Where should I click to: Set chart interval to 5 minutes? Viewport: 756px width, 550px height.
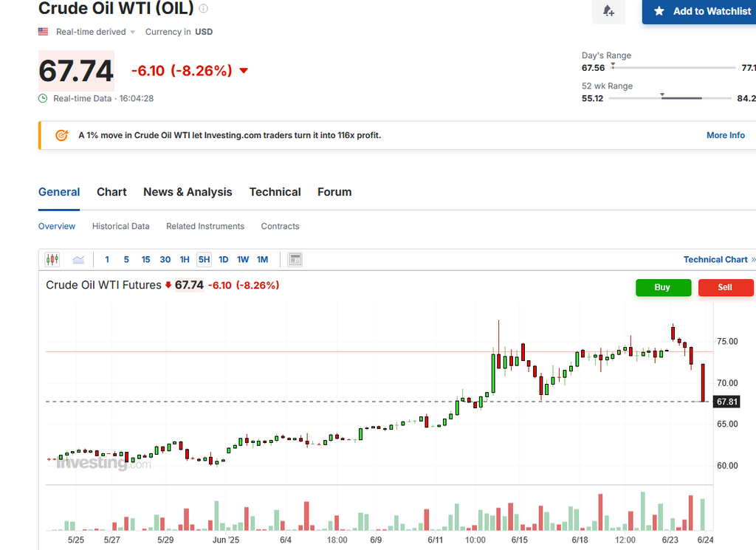(x=126, y=260)
